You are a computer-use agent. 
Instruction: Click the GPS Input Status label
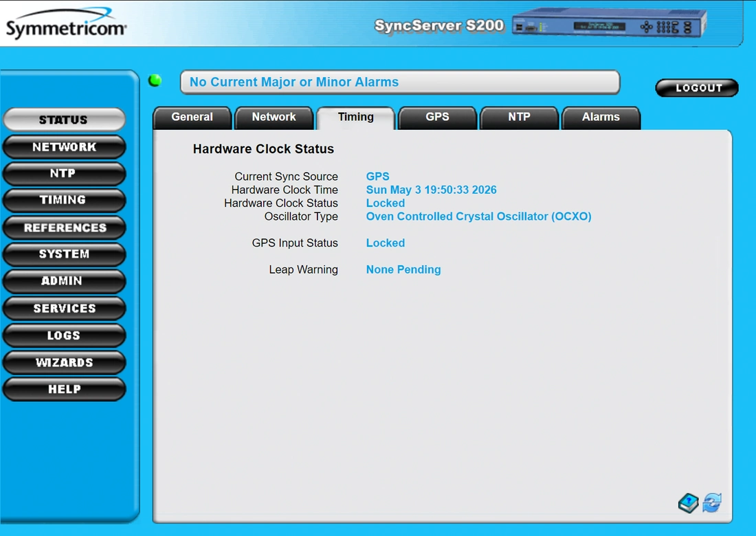pyautogui.click(x=295, y=243)
